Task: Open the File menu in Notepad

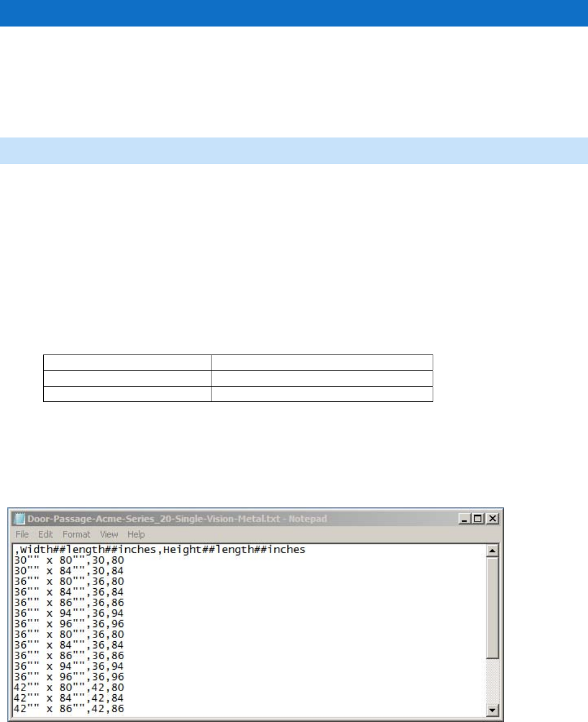Action: 22,534
